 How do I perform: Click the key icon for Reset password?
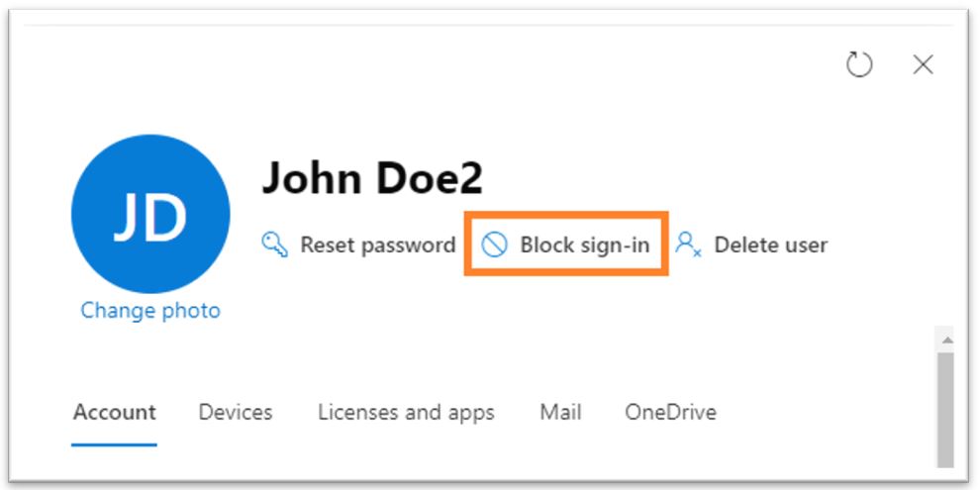[274, 245]
